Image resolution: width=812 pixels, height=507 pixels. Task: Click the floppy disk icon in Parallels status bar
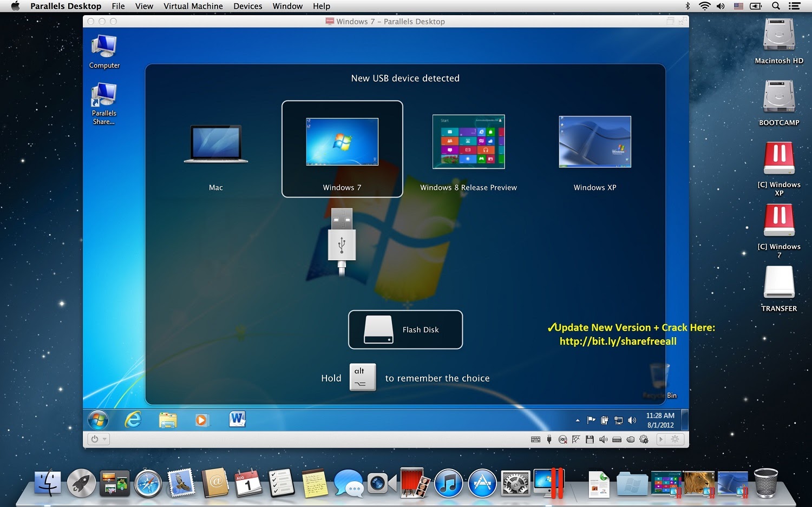click(x=590, y=439)
